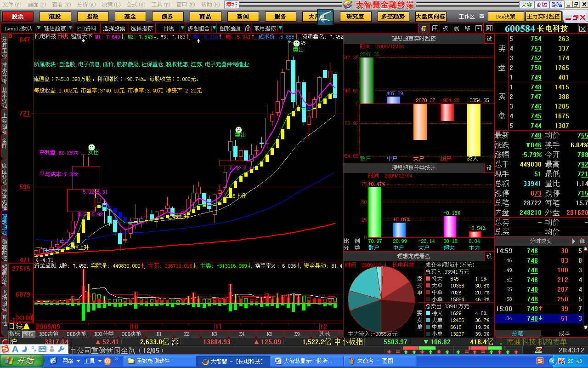
Task: Click the 大赛 link in title bar
Action: coord(526,5)
